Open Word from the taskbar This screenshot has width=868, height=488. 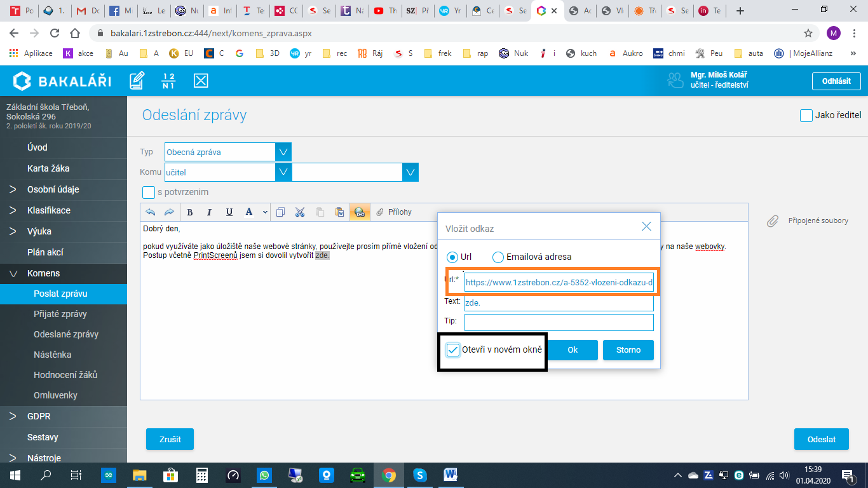451,475
